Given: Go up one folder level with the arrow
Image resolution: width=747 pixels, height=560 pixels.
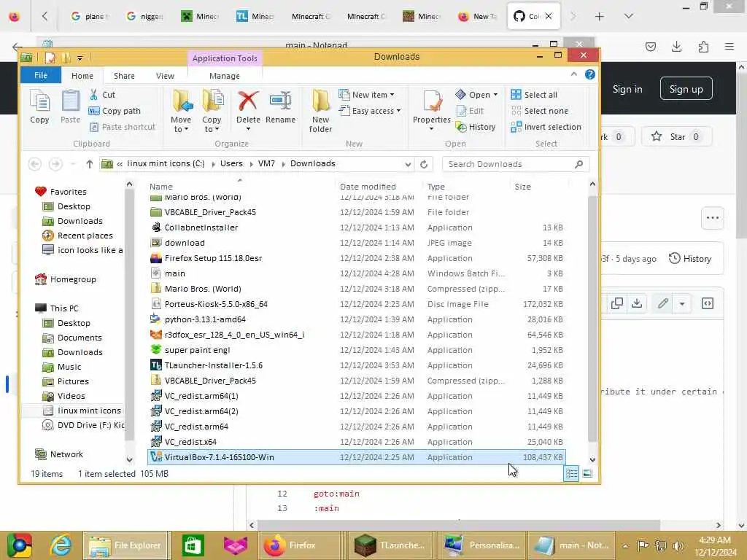Looking at the screenshot, I should pos(90,164).
